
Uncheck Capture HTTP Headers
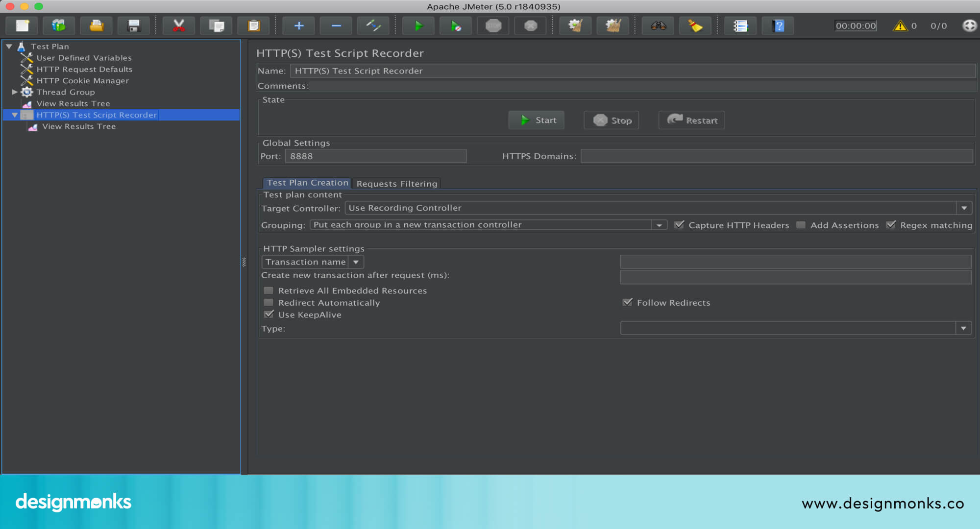click(679, 225)
